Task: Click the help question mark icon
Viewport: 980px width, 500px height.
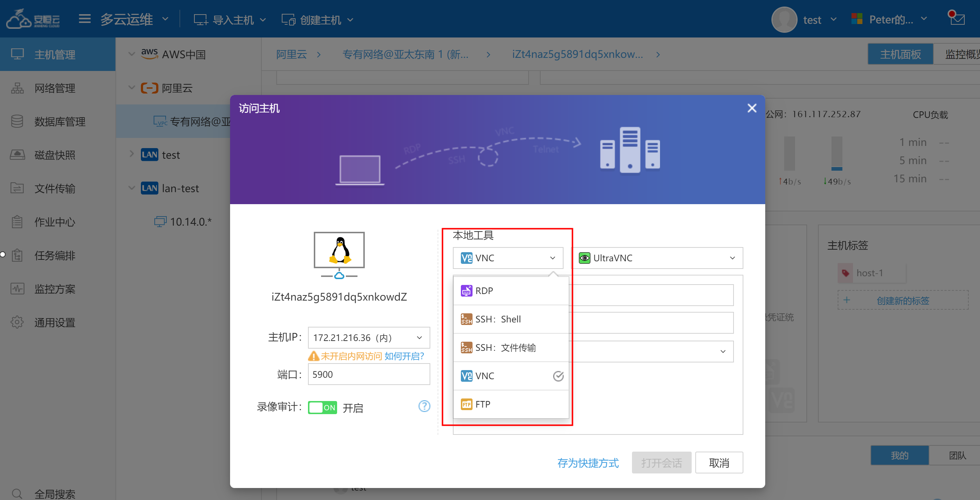Action: click(x=424, y=406)
